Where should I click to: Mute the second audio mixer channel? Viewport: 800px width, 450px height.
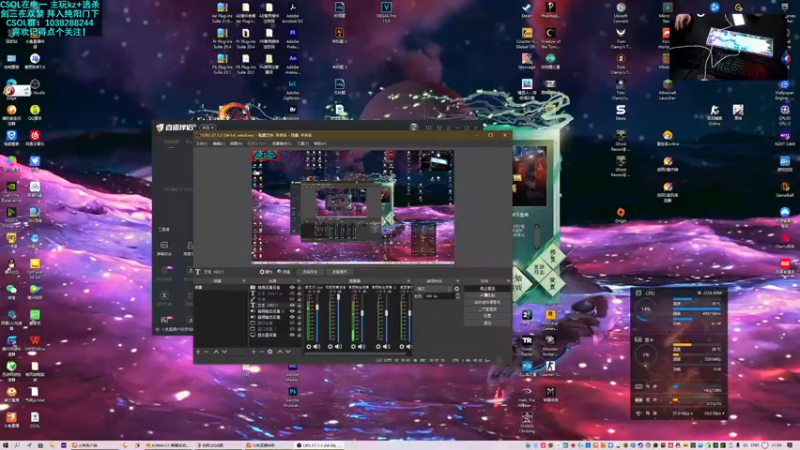tap(338, 346)
